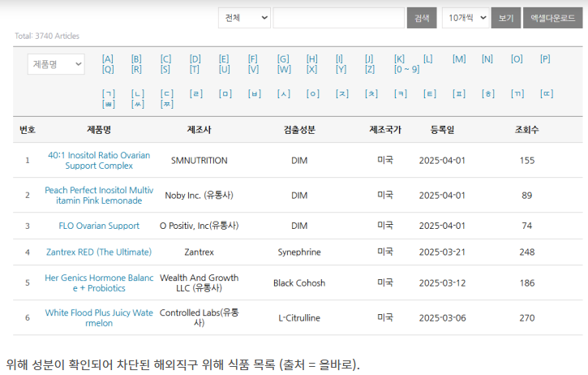The height and width of the screenshot is (375, 588).
Task: Filter by Korean consonant [ㅈ]
Action: [x=342, y=93]
